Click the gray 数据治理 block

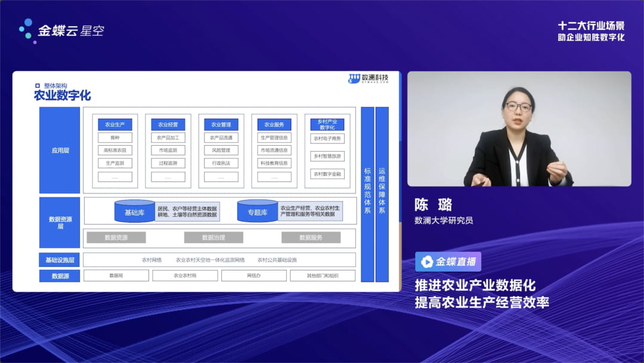(213, 238)
